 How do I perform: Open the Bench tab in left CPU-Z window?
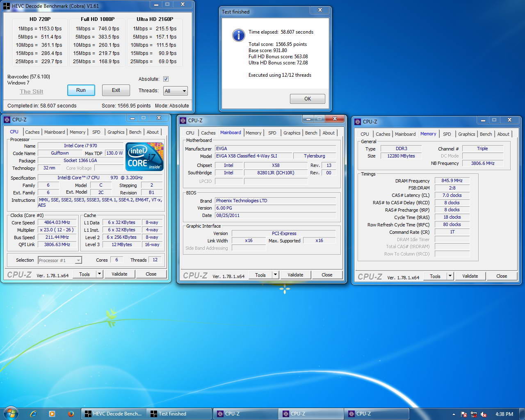pos(135,132)
